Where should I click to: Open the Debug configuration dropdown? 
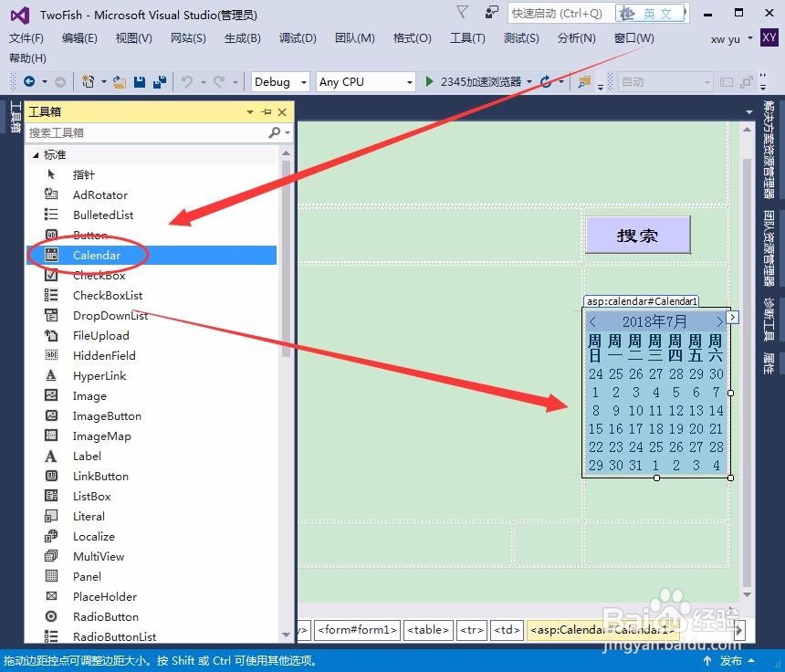pos(280,81)
